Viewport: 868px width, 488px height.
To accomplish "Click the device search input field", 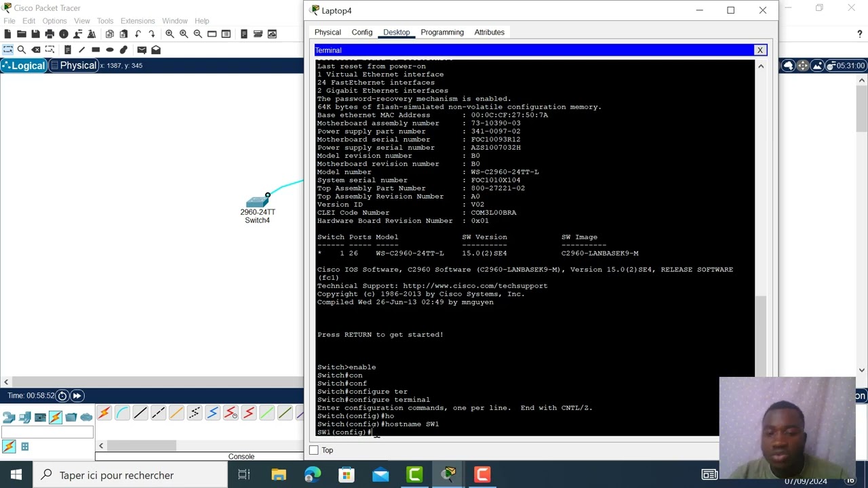I will coord(47,432).
